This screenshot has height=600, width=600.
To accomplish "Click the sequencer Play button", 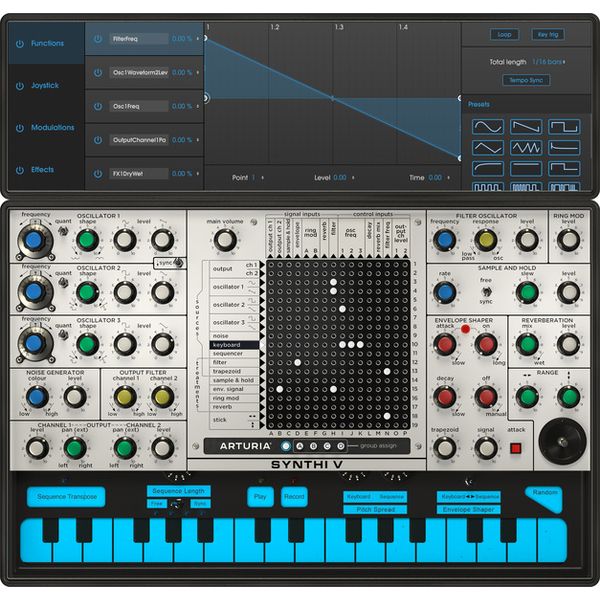I will tap(260, 497).
